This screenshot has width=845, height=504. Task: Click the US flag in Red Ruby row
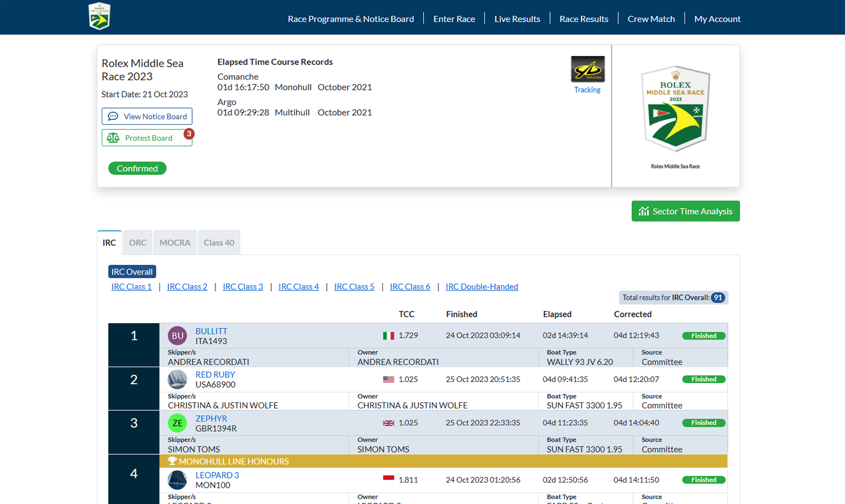(388, 379)
